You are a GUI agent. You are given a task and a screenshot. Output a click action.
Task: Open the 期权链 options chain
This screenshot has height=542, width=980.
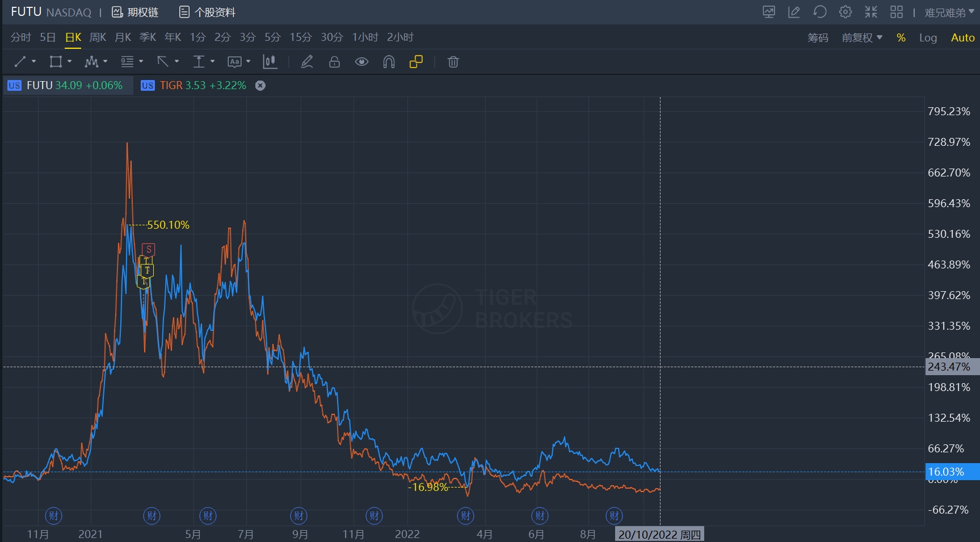135,12
